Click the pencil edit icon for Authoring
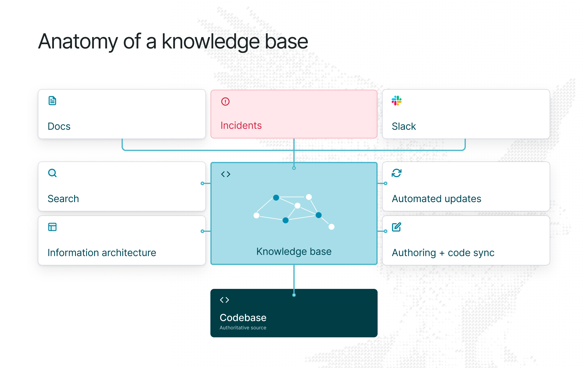The image size is (588, 368). (397, 227)
